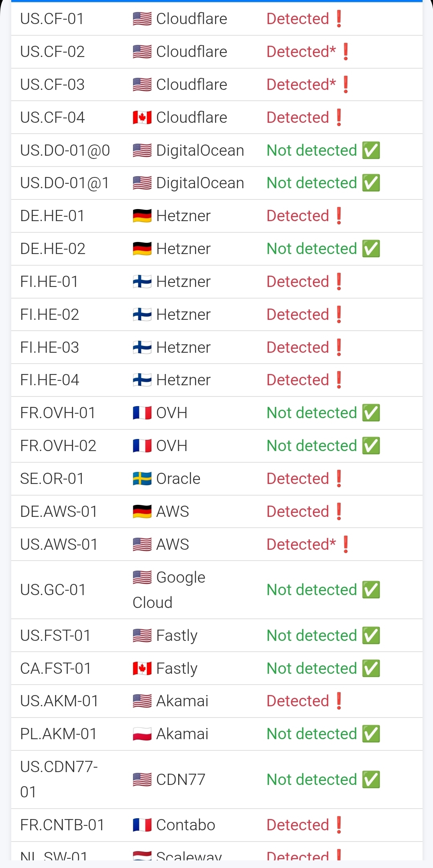This screenshot has width=433, height=868.
Task: Click the DigitalOcean provider in the US.DO-01@0 row
Action: click(x=200, y=150)
